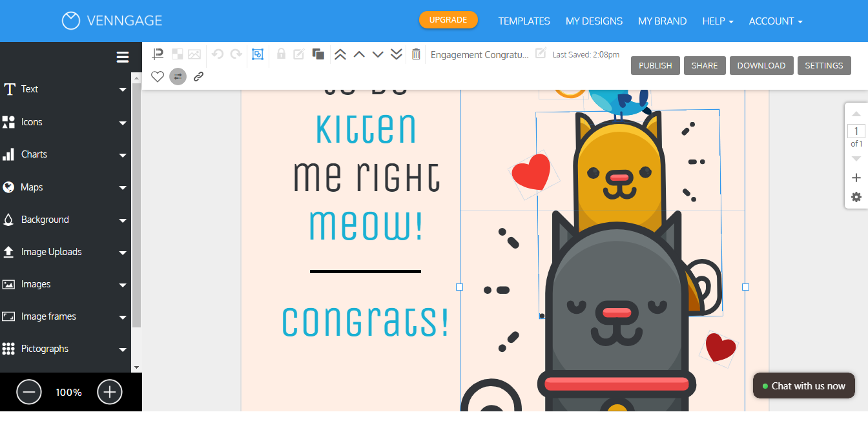Viewport: 868px width, 432px height.
Task: Open MY DESIGNS
Action: (x=594, y=21)
